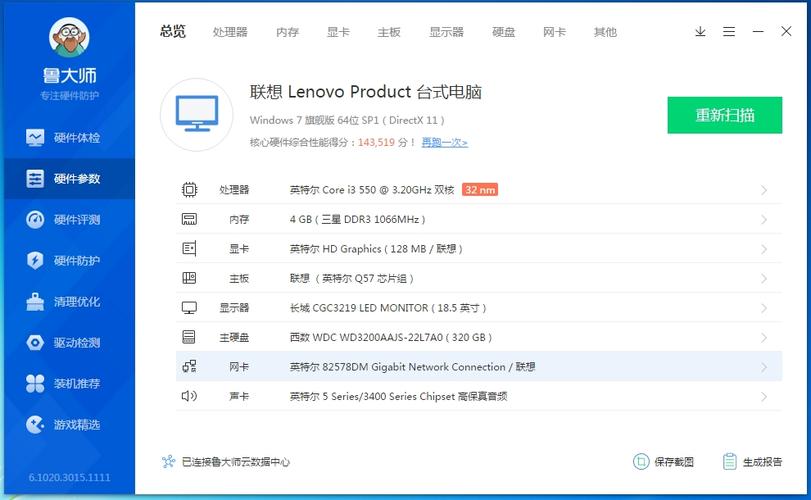The image size is (811, 500).
Task: Select 硬件参数 in the sidebar
Action: [x=69, y=179]
